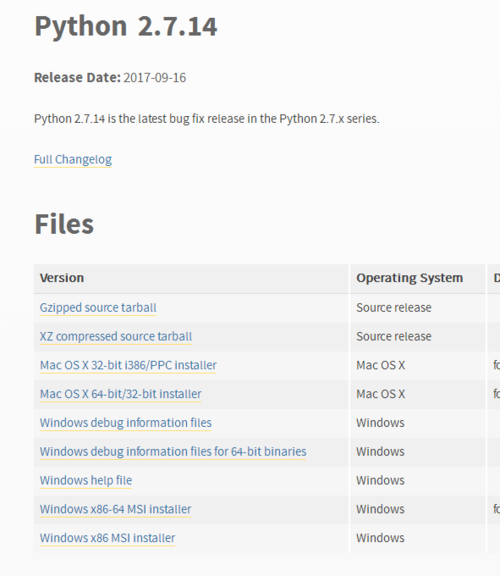The image size is (500, 576).
Task: Click the Source release cell for Gzipped tarball
Action: (x=394, y=307)
